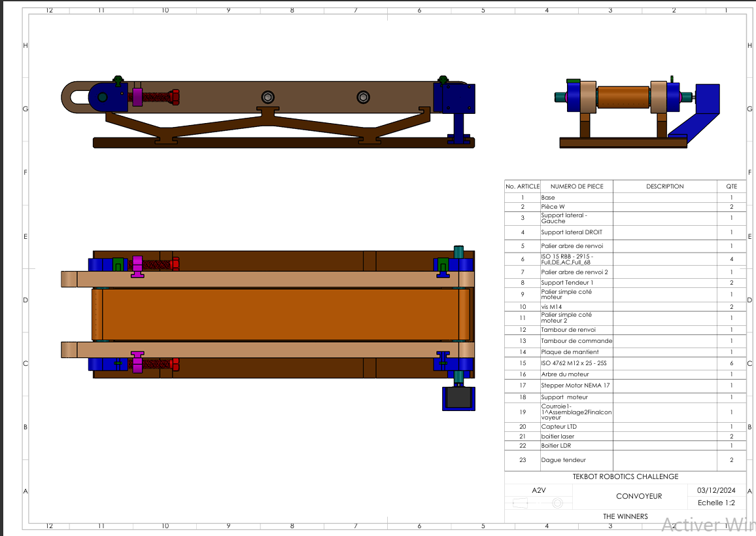
Task: Select the "Dague tendeur" entry in table
Action: coord(563,460)
